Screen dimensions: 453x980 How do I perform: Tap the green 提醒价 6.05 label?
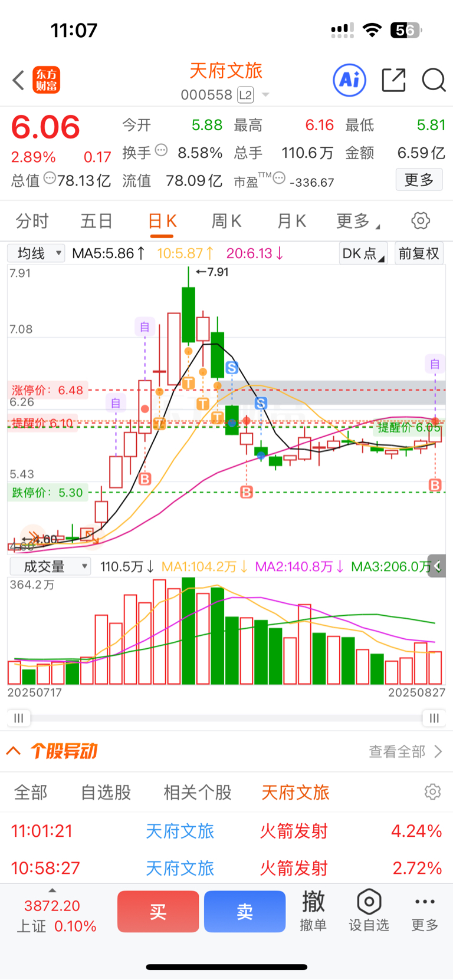click(x=409, y=428)
